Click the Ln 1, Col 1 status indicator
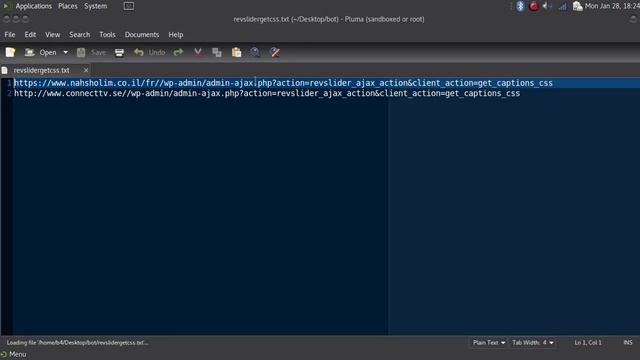This screenshot has height=360, width=640. click(x=588, y=342)
